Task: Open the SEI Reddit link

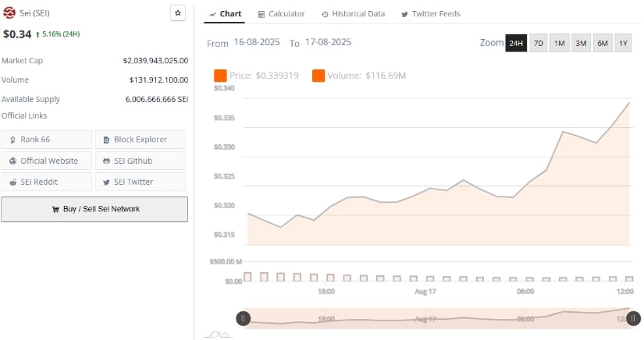Action: click(x=46, y=182)
